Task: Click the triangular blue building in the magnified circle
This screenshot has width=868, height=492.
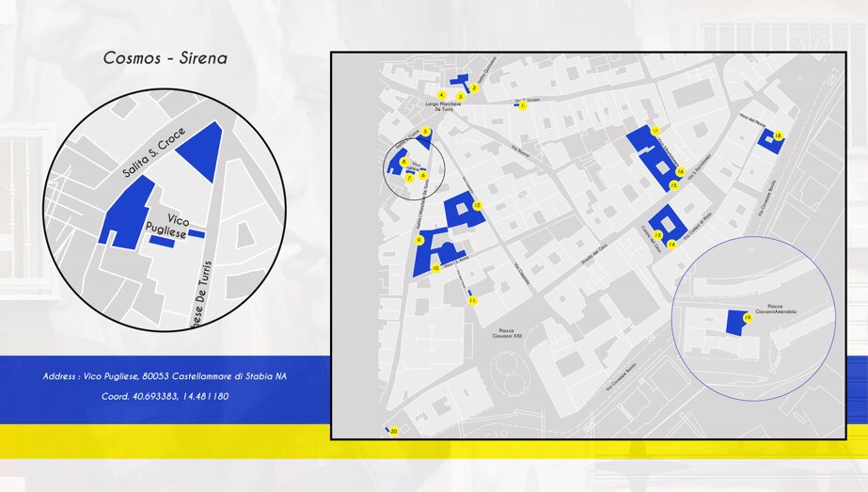Action: click(x=202, y=150)
